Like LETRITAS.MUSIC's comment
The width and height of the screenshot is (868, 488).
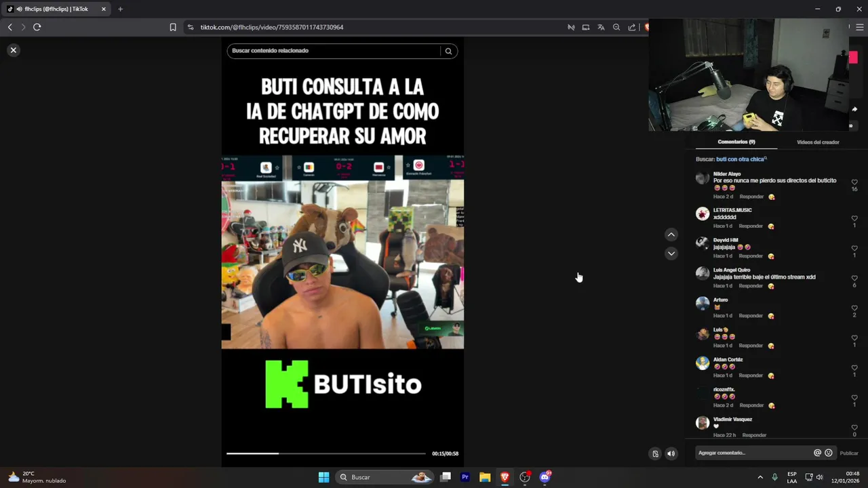[854, 219]
